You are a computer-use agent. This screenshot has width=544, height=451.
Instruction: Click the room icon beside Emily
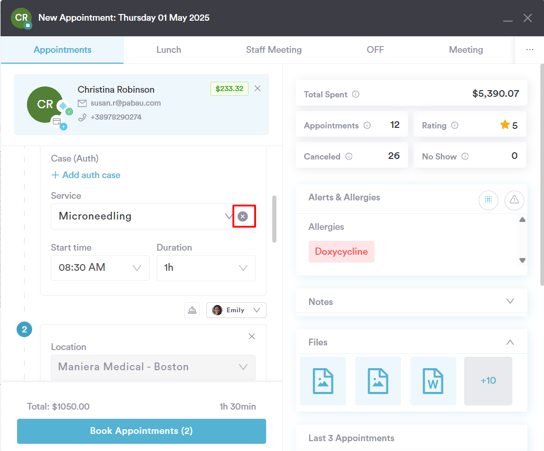[x=192, y=310]
